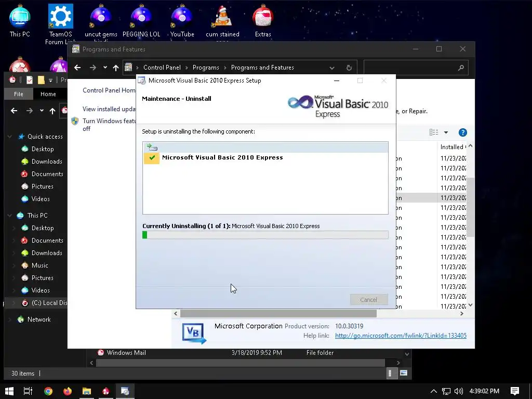Launch Google Chrome from taskbar
This screenshot has height=399, width=532.
coord(48,391)
